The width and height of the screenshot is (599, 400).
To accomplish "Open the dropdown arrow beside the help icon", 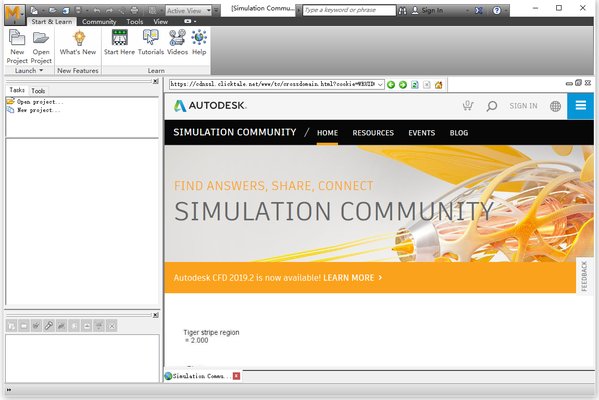I will coord(505,11).
